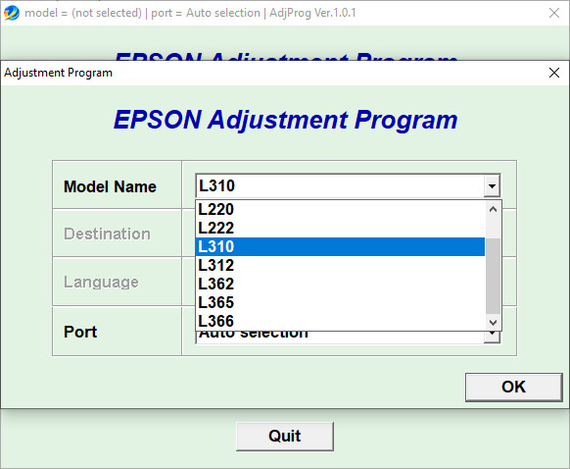The height and width of the screenshot is (469, 570).
Task: Click the model list scrollbar thumb
Action: [493, 276]
